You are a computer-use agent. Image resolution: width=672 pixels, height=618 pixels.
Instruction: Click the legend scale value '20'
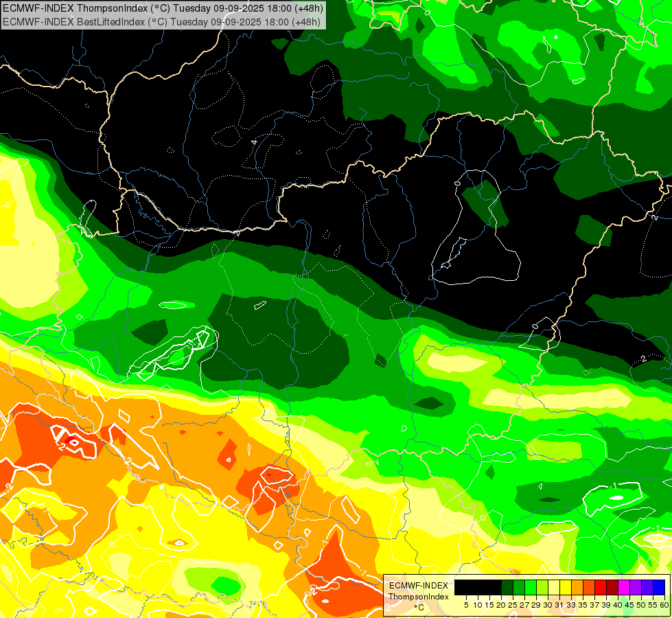coord(501,605)
